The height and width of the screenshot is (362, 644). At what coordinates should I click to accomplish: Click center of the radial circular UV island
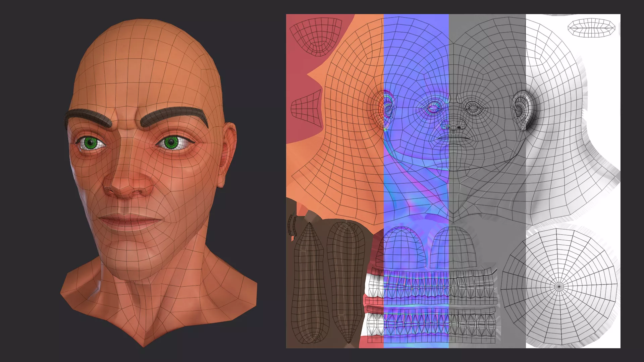tap(559, 286)
